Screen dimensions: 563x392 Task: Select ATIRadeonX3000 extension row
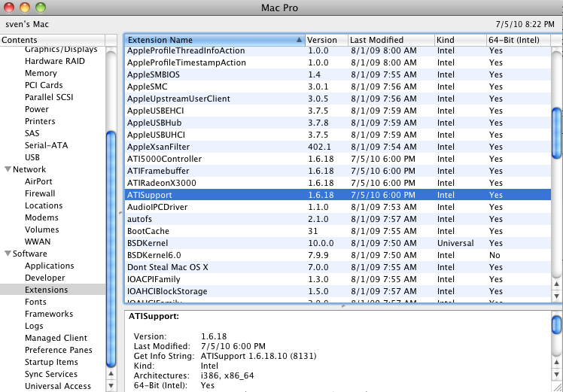pos(338,183)
